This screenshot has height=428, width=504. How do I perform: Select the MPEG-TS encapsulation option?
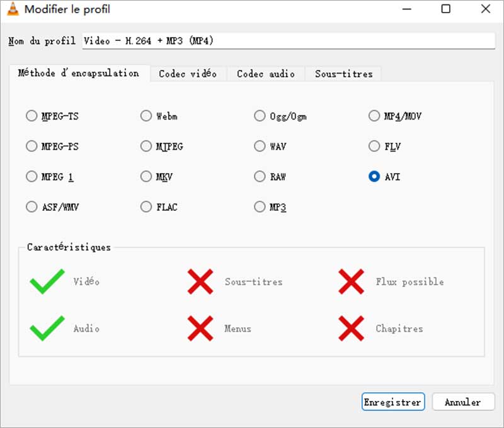[31, 116]
